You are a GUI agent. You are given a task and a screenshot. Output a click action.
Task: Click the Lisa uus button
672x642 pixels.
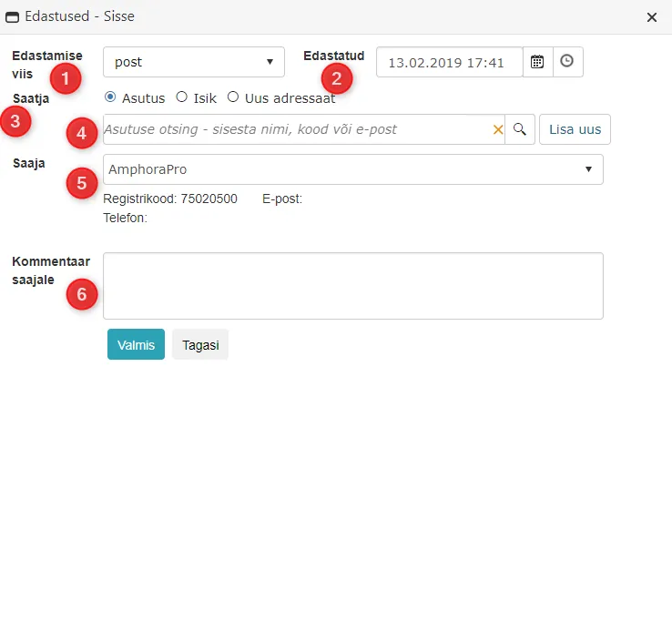[x=575, y=129]
